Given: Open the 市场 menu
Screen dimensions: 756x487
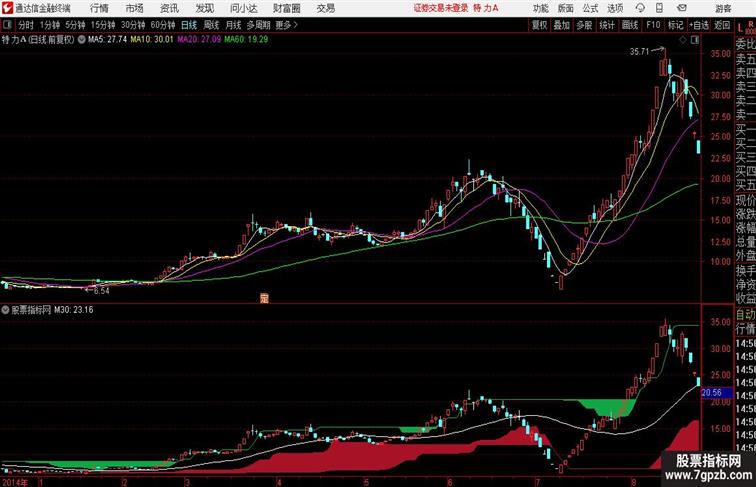Looking at the screenshot, I should pyautogui.click(x=135, y=8).
